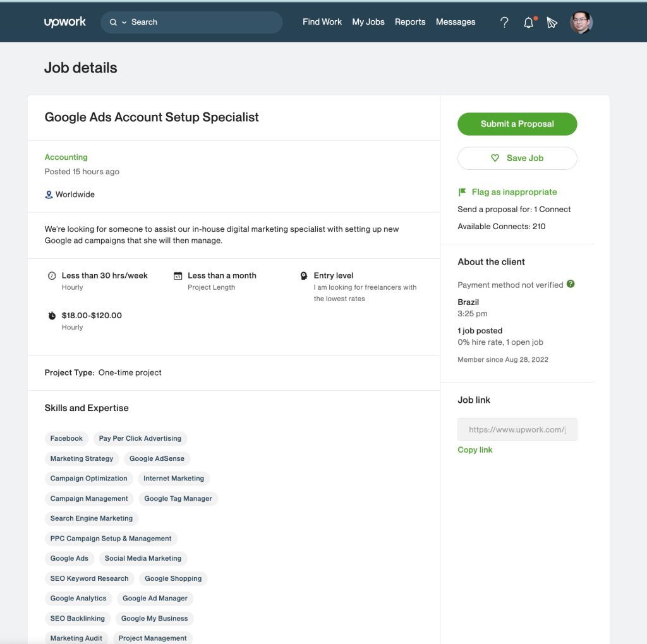Viewport: 647px width, 644px height.
Task: Select the Google Shopping tag
Action: pos(173,578)
